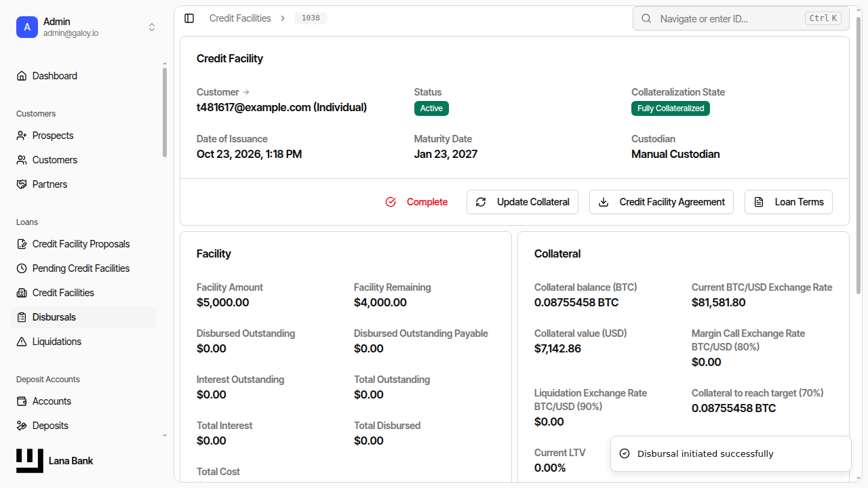Go to Prospects in the sidebar
The height and width of the screenshot is (488, 868).
pyautogui.click(x=83, y=136)
